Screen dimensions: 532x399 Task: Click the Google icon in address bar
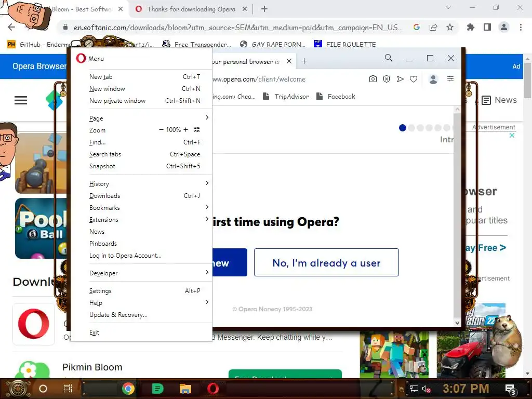417,27
